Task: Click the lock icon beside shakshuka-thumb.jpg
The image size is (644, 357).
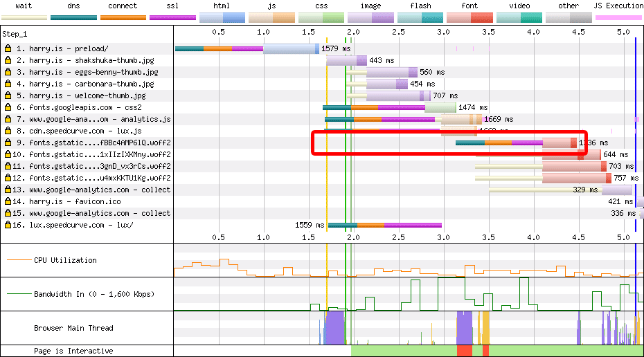Action: point(8,60)
